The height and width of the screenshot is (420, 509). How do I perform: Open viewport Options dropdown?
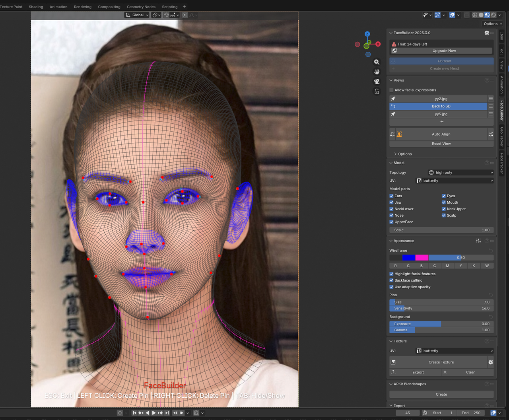(492, 24)
